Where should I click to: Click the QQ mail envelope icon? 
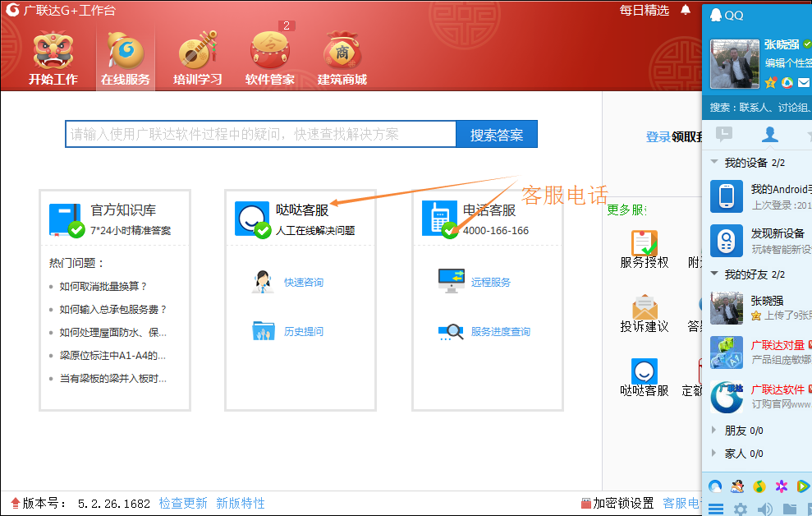click(x=803, y=82)
